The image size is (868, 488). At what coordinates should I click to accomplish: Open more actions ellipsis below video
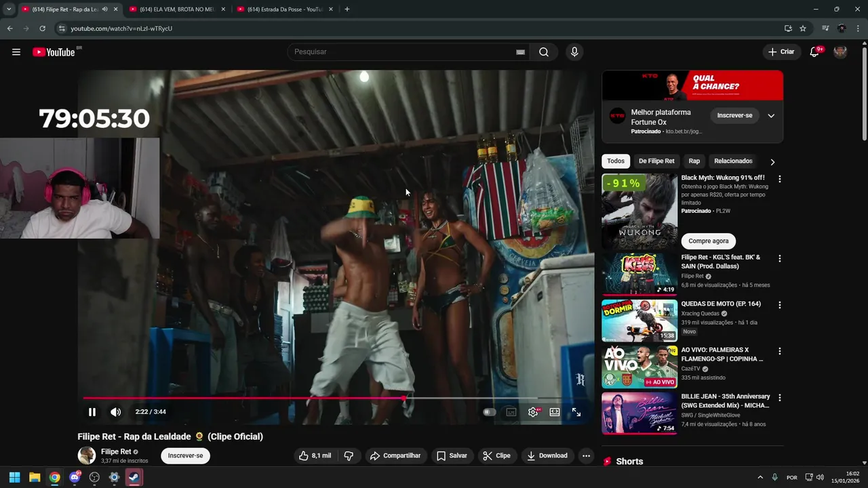586,455
